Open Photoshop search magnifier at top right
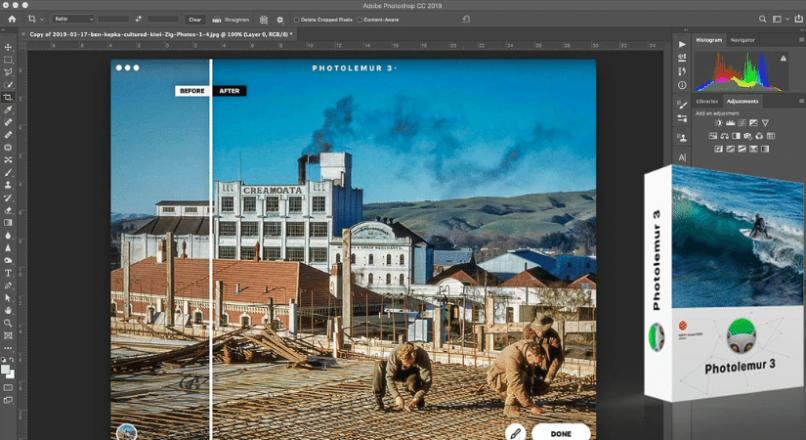Image resolution: width=806 pixels, height=440 pixels. point(762,19)
